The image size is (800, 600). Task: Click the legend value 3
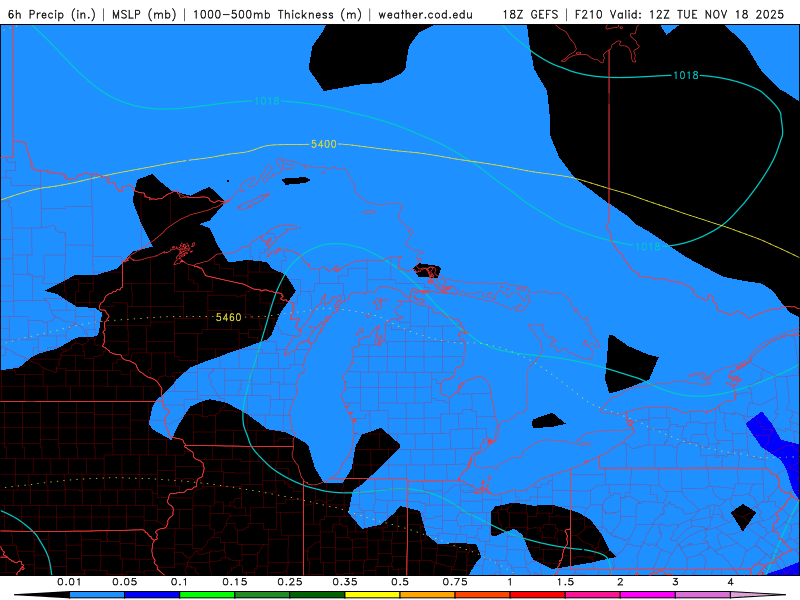point(676,582)
